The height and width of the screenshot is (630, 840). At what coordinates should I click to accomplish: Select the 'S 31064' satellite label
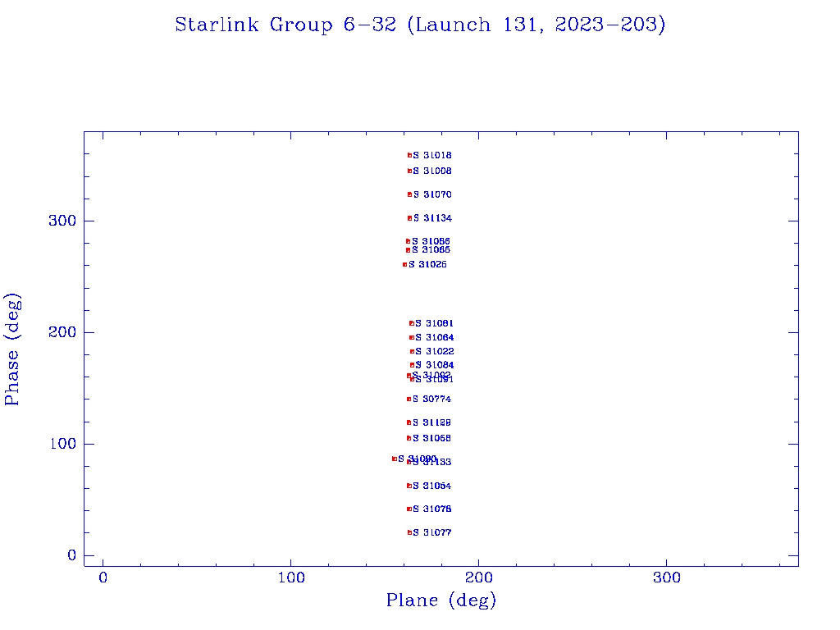click(435, 337)
